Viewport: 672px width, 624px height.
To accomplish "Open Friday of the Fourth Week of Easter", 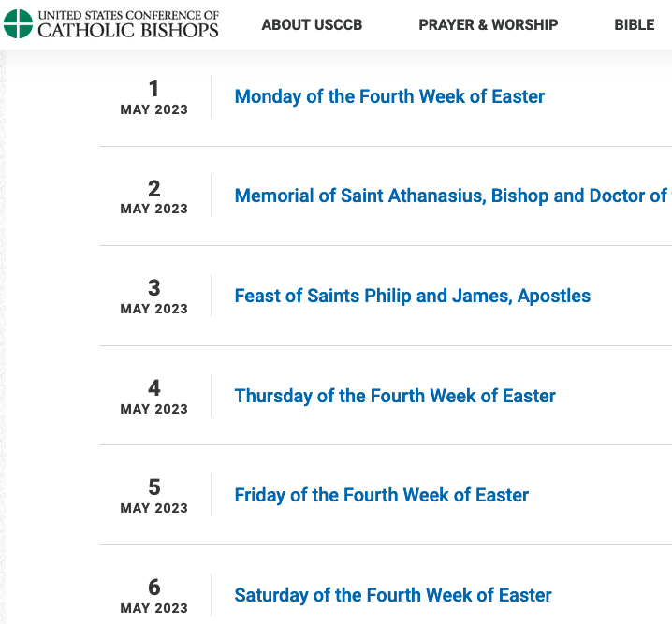I will (x=382, y=495).
